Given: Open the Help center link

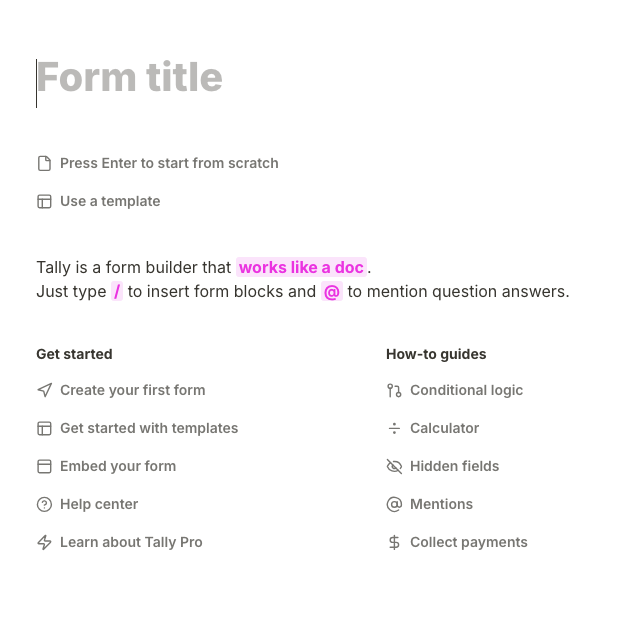Looking at the screenshot, I should [x=99, y=504].
